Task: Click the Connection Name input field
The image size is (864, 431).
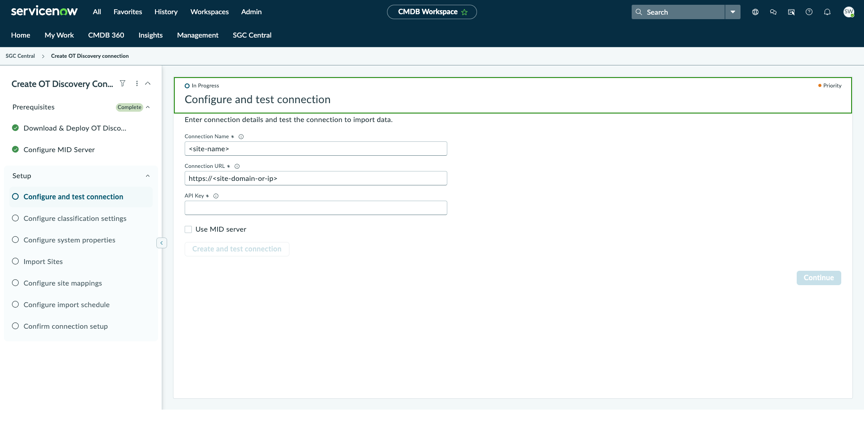Action: (316, 149)
